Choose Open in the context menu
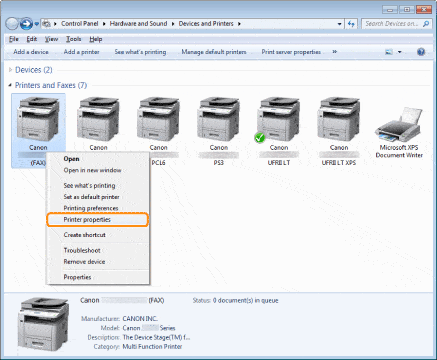Image resolution: width=437 pixels, height=360 pixels. 98,159
